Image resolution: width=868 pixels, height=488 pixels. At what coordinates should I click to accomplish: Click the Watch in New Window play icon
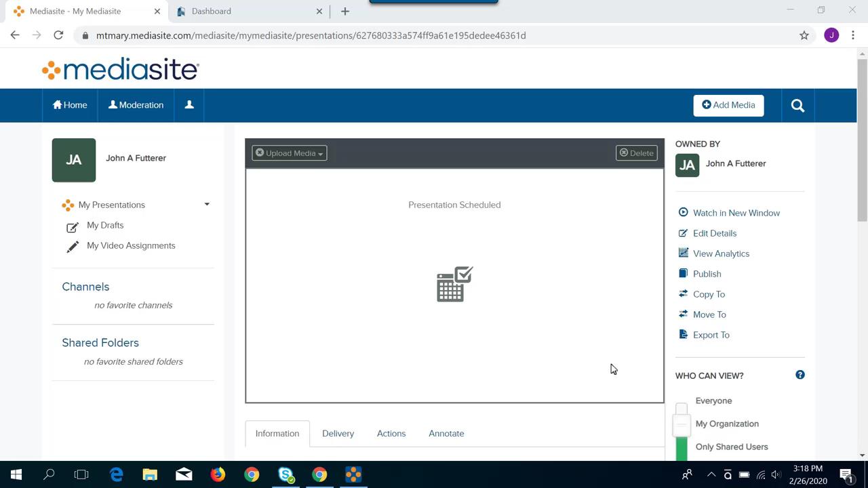coord(683,213)
